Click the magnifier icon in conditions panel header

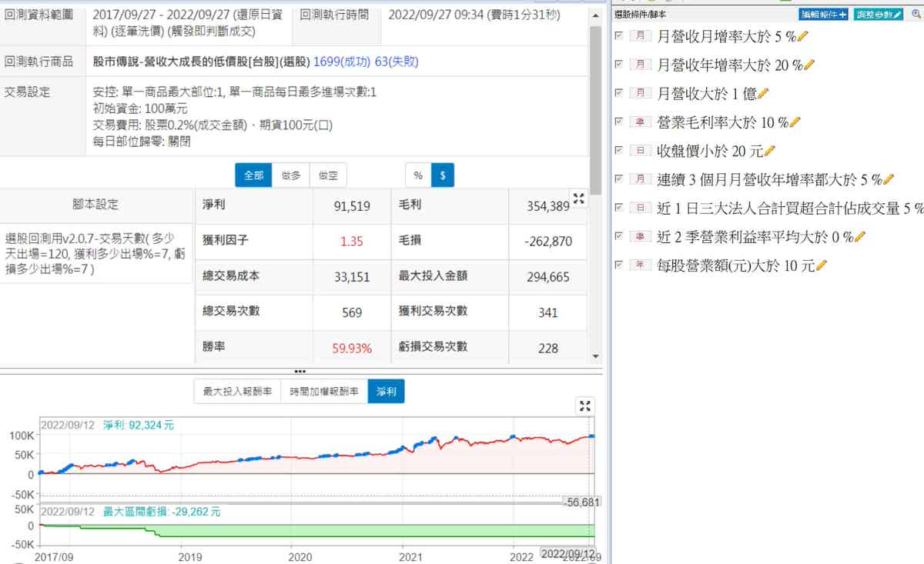click(x=915, y=14)
